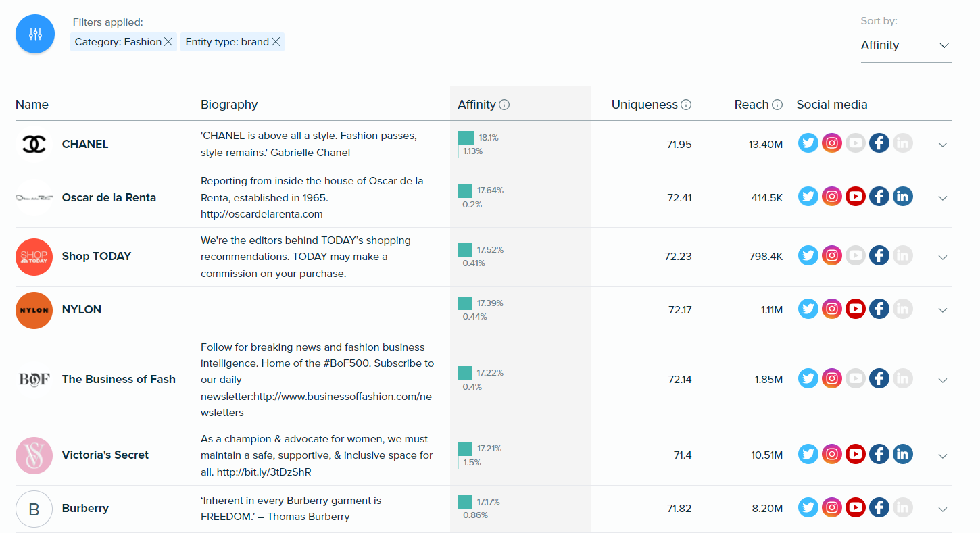Expand the Shop TODAY row
Image resolution: width=980 pixels, height=533 pixels.
[943, 257]
